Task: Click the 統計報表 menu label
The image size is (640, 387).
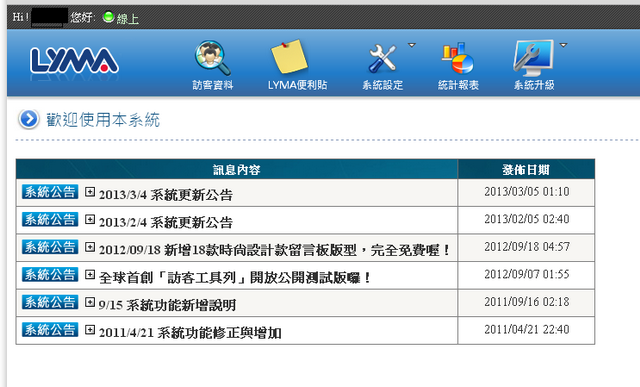Action: click(458, 85)
